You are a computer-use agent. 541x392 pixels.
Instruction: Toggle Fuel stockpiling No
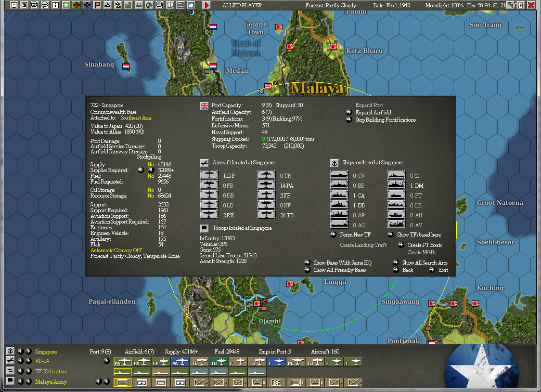pyautogui.click(x=151, y=176)
